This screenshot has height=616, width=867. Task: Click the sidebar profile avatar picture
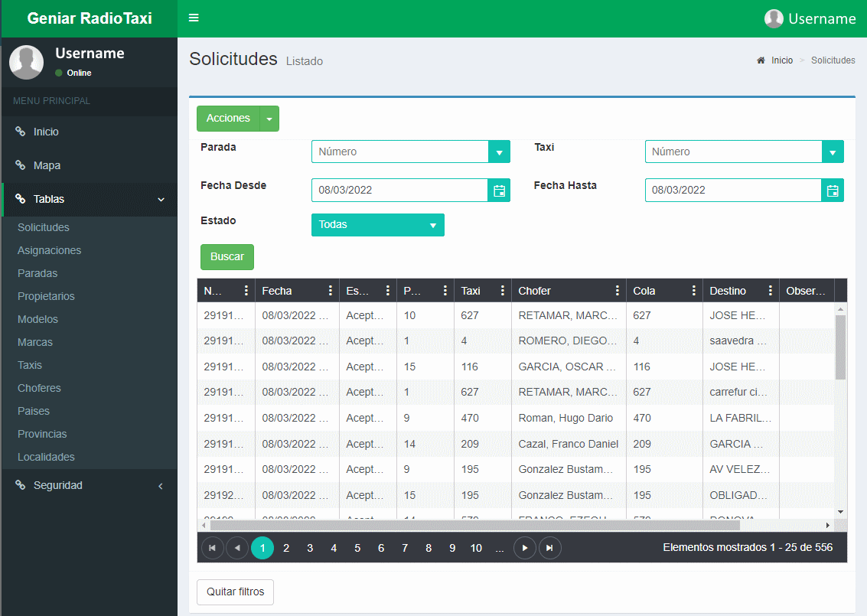tap(27, 62)
